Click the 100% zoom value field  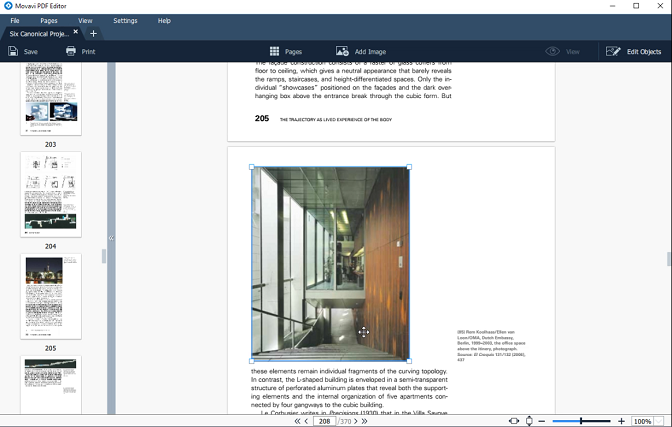tap(642, 421)
